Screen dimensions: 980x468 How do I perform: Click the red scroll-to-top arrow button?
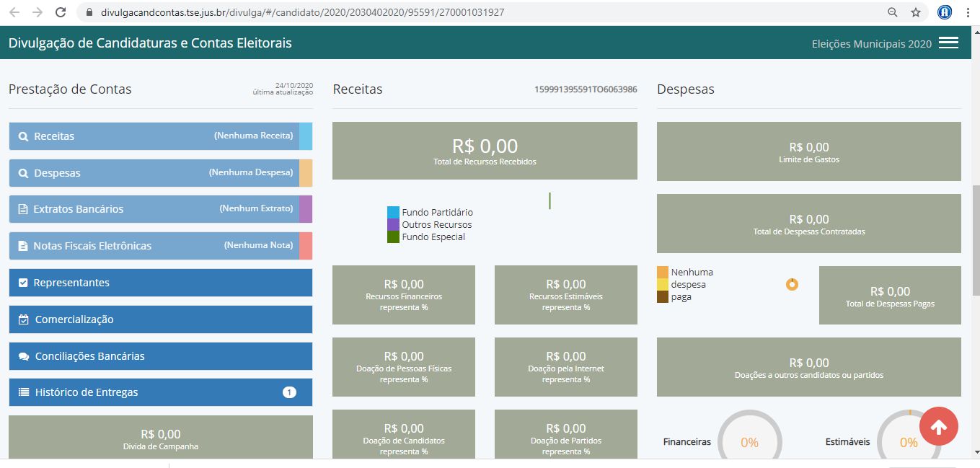(938, 427)
